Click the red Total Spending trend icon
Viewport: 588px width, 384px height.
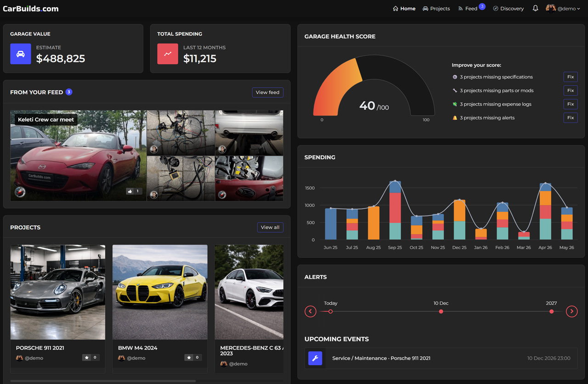[168, 54]
